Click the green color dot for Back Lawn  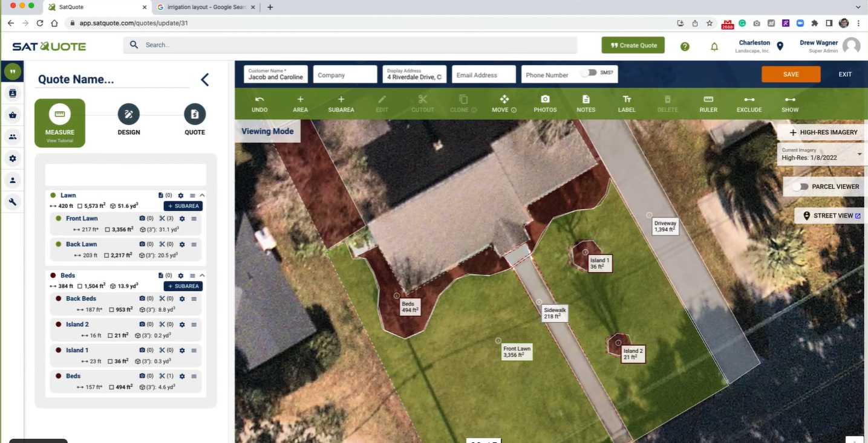click(58, 244)
